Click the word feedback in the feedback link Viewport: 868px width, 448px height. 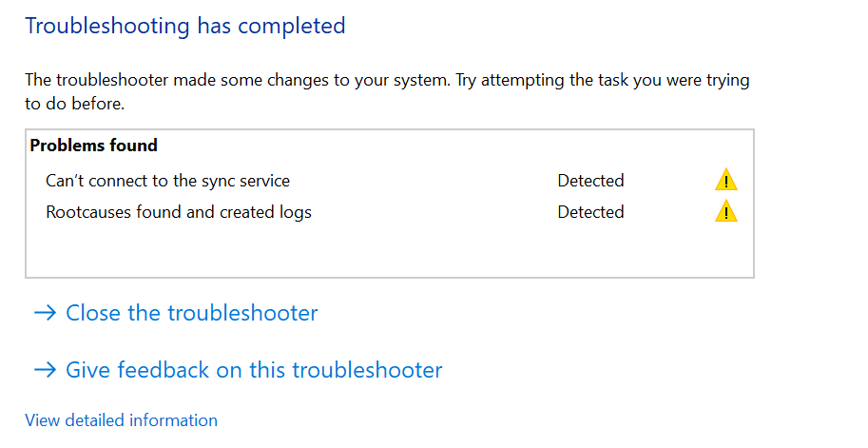point(164,369)
